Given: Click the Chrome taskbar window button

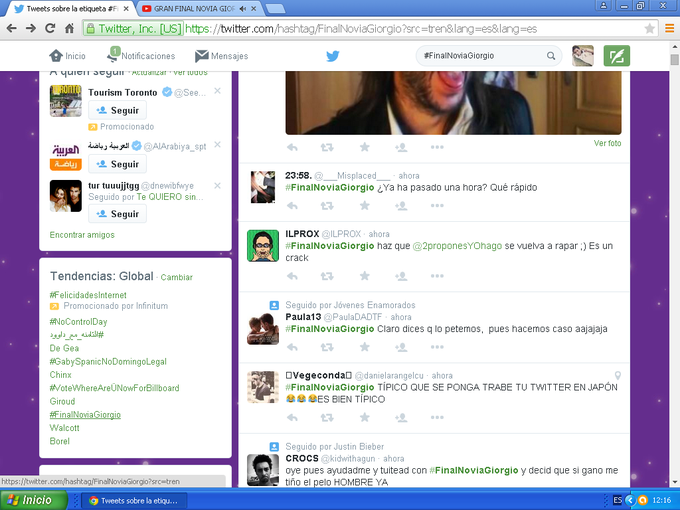Looking at the screenshot, I should (135, 500).
